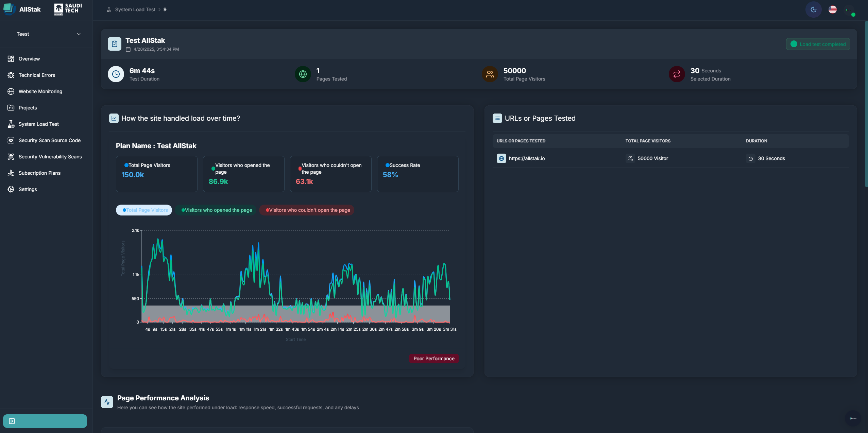Click breadcrumb flask icon
The height and width of the screenshot is (433, 868).
coord(109,10)
